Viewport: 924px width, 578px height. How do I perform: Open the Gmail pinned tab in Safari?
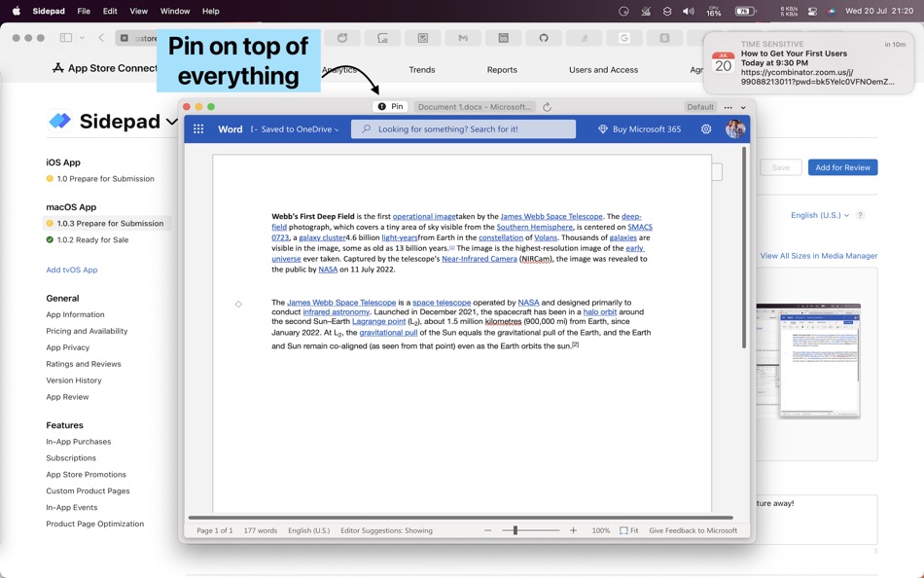(463, 38)
